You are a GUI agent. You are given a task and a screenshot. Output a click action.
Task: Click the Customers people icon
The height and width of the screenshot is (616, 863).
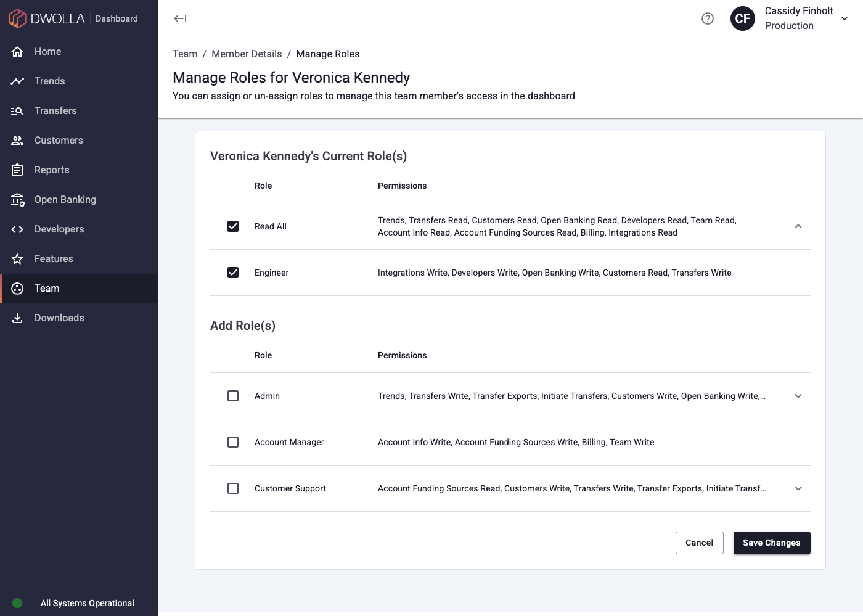coord(17,141)
